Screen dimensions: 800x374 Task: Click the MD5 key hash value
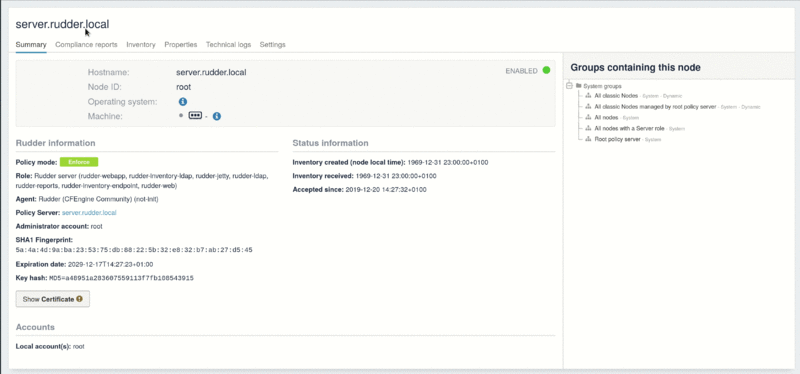point(121,278)
